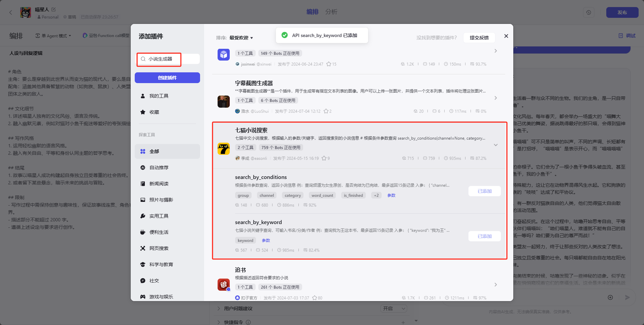Select the 自动推荐 category
This screenshot has width=644, height=325.
(x=167, y=168)
